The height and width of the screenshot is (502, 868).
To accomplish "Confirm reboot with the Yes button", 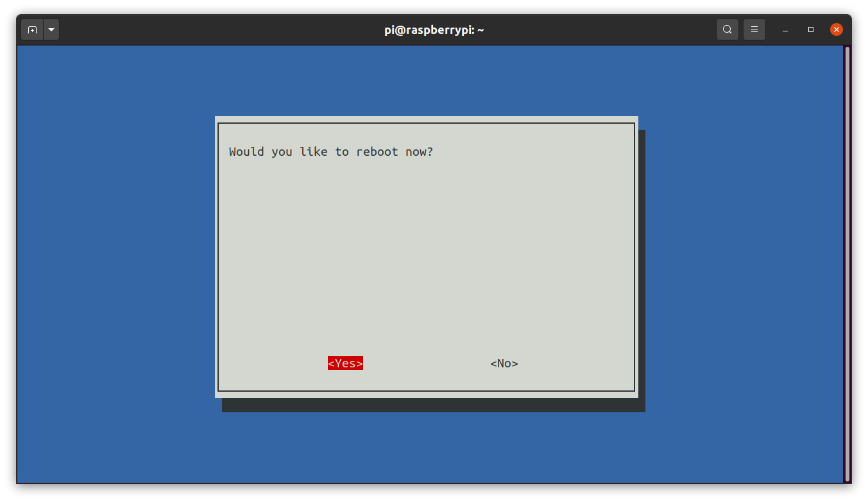I will (345, 364).
